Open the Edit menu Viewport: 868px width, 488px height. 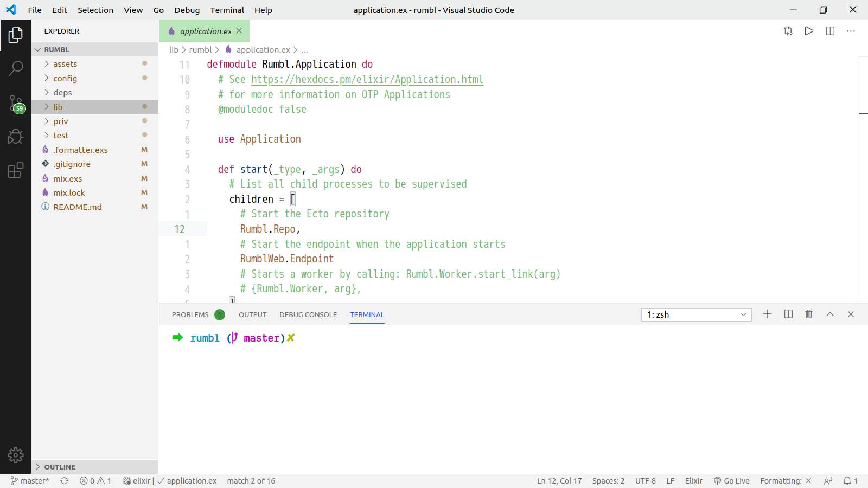pos(60,10)
